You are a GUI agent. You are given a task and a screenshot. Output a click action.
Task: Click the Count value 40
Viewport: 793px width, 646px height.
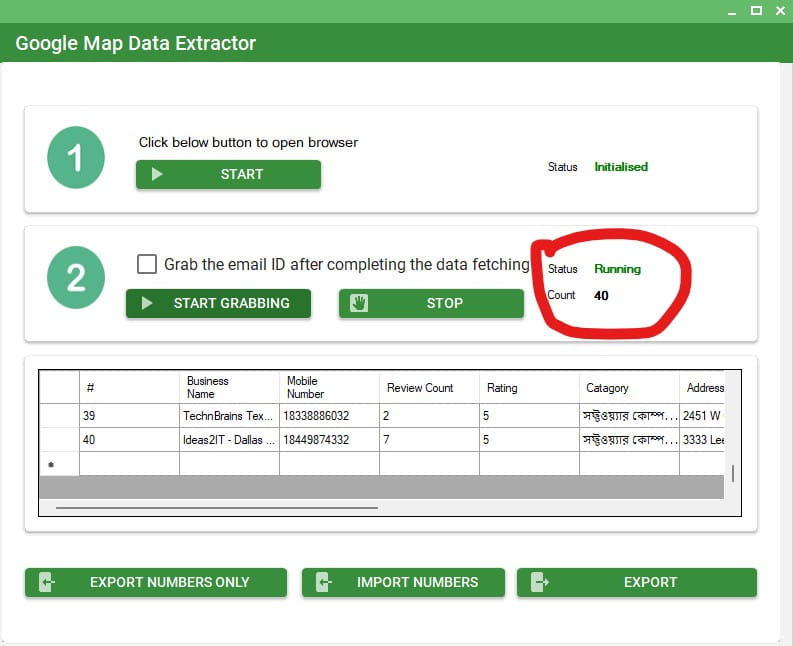[x=601, y=295]
